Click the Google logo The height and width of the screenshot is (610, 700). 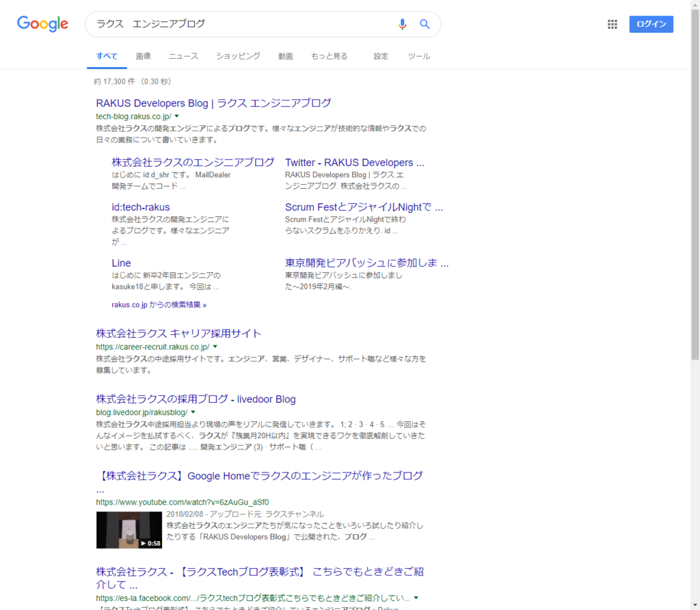pos(42,24)
